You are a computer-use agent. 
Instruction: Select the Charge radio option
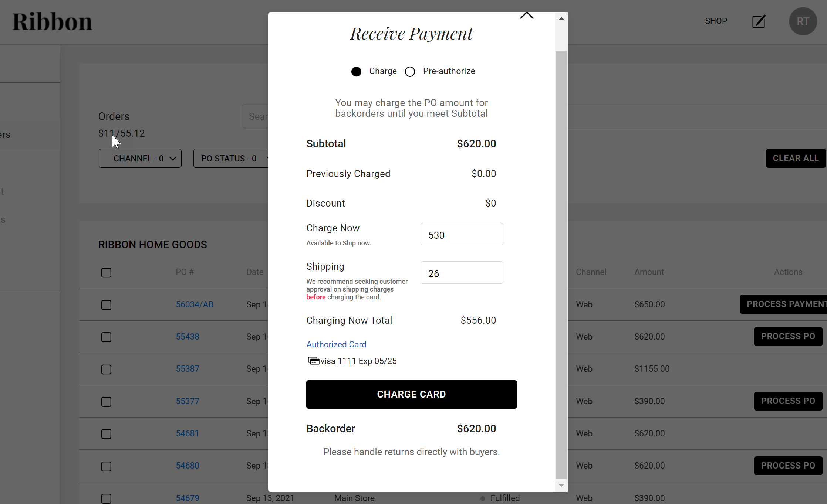(356, 72)
